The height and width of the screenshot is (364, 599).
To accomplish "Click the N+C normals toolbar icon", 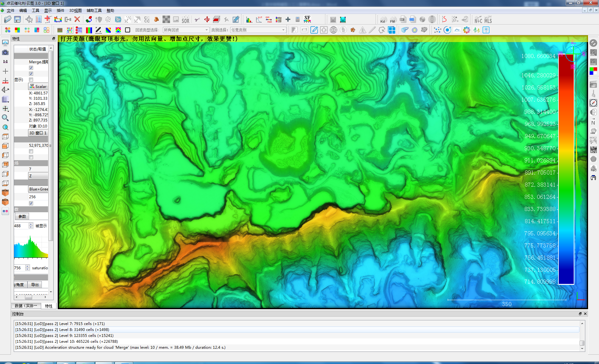I will 478,20.
